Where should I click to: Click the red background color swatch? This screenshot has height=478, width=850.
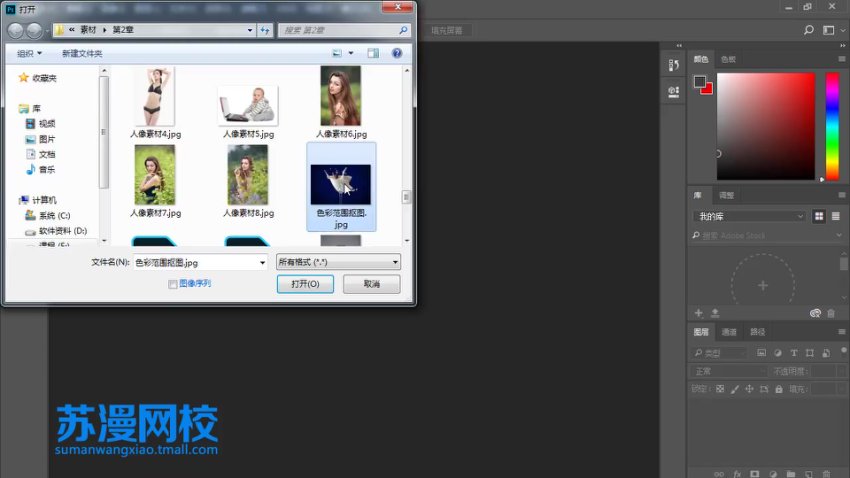pyautogui.click(x=707, y=89)
